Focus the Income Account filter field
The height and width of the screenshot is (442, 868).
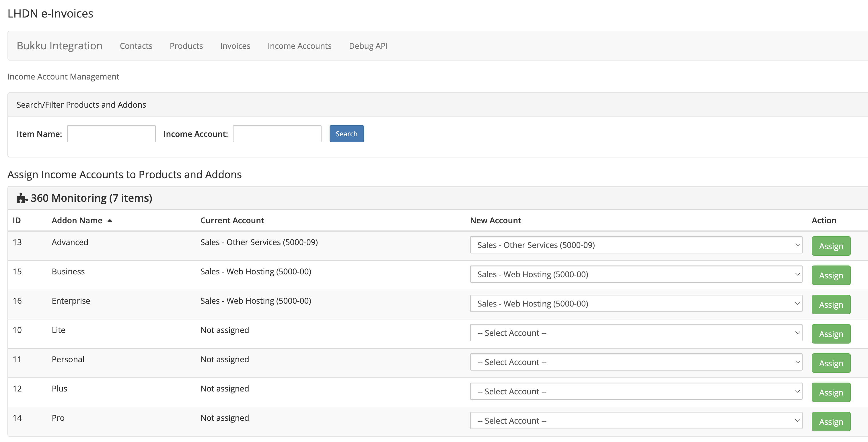[x=277, y=134]
